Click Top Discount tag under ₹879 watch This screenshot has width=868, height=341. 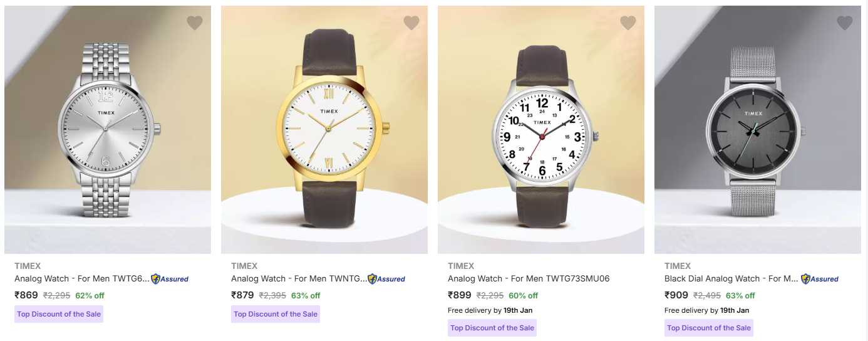[x=276, y=314]
